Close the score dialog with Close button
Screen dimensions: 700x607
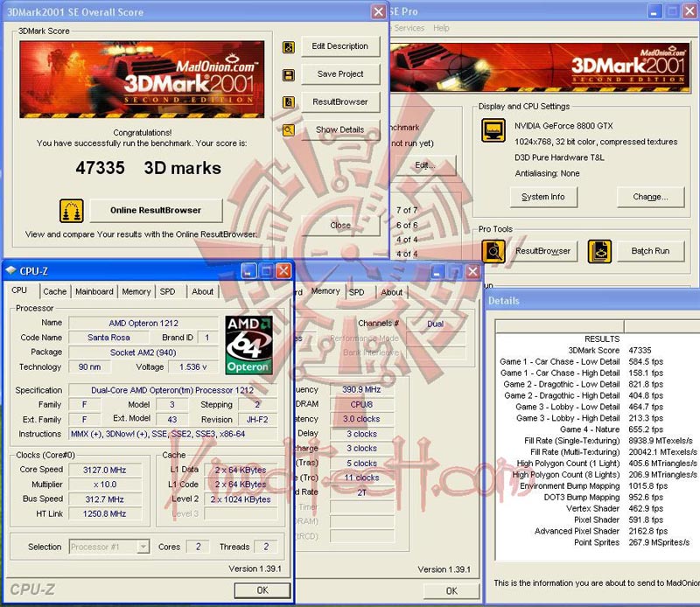(340, 226)
